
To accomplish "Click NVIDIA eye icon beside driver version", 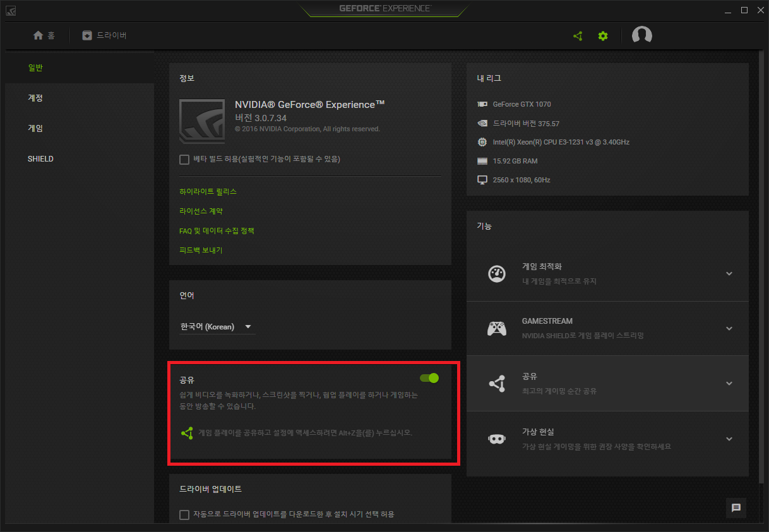I will point(482,123).
